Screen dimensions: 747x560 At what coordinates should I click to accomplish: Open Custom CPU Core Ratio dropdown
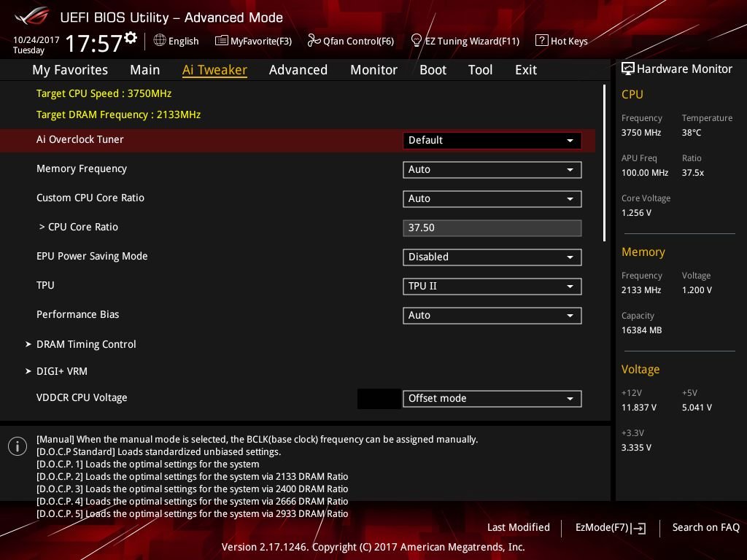coord(492,198)
